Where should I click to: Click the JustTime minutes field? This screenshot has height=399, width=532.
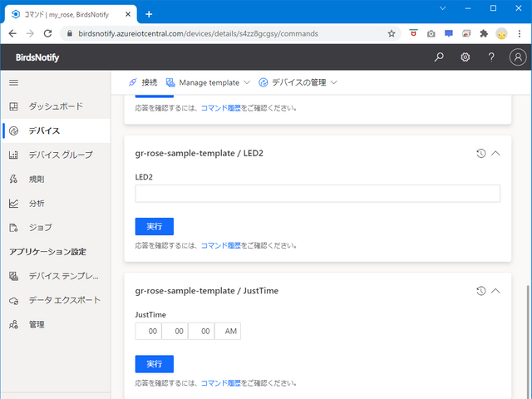[175, 331]
